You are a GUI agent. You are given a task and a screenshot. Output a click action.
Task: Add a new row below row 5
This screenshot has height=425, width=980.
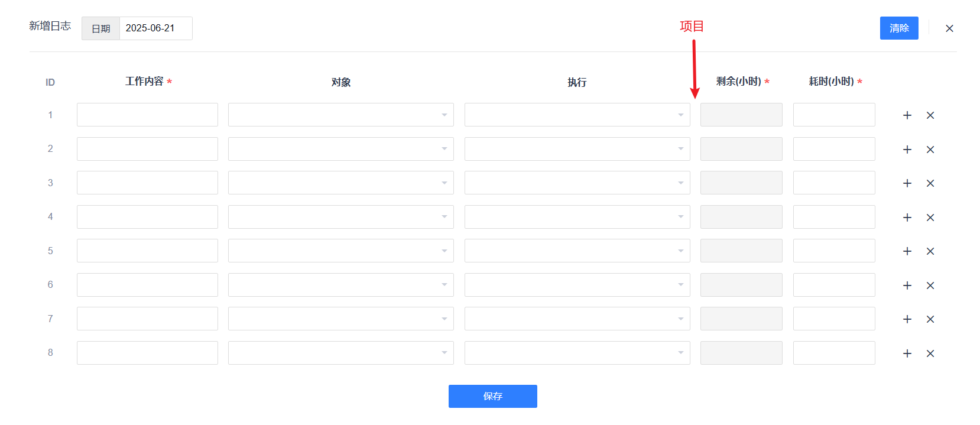pyautogui.click(x=907, y=251)
